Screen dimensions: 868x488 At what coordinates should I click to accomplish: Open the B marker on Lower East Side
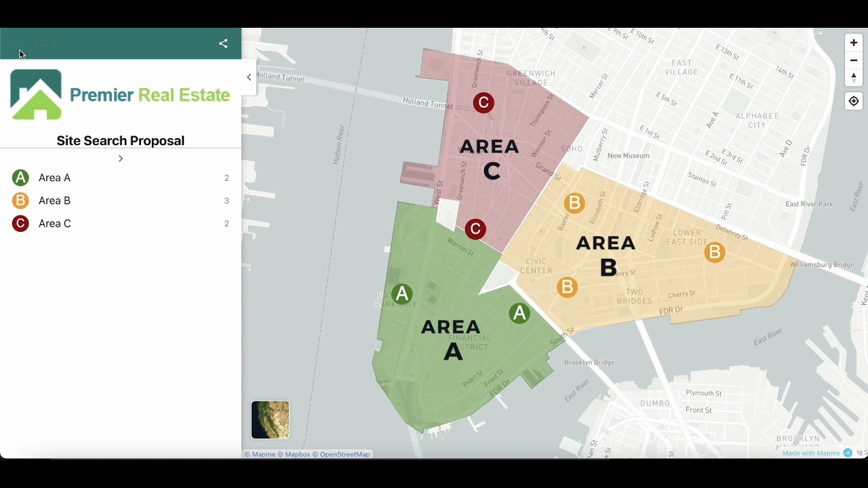714,253
